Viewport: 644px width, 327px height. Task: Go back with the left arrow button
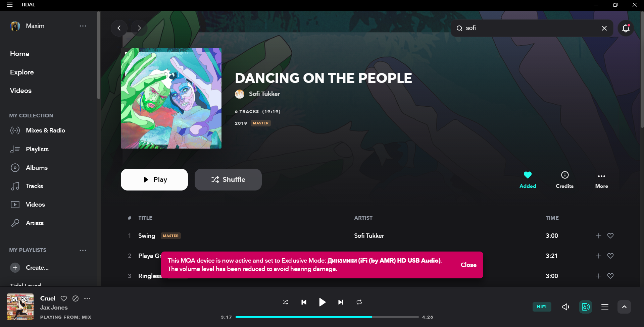click(x=119, y=28)
